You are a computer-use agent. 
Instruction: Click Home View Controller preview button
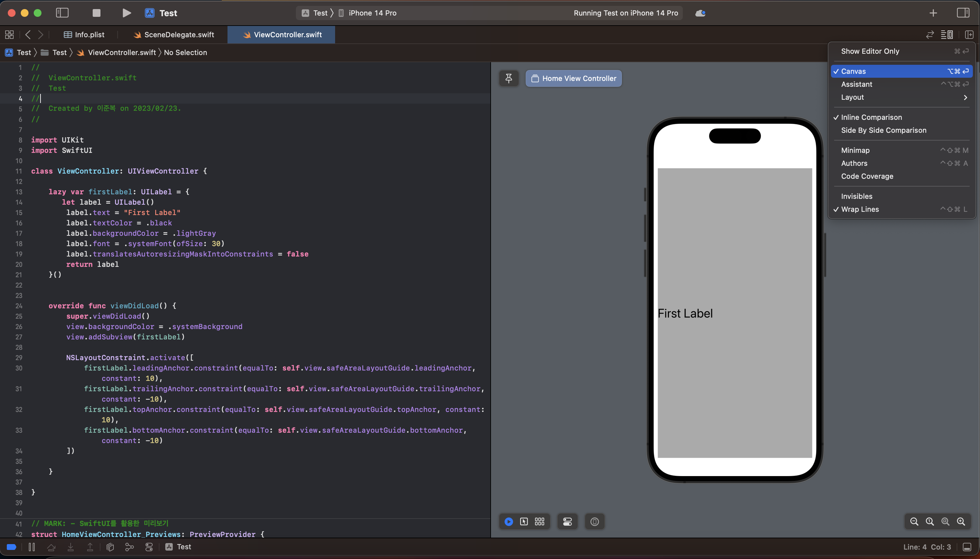pos(573,78)
